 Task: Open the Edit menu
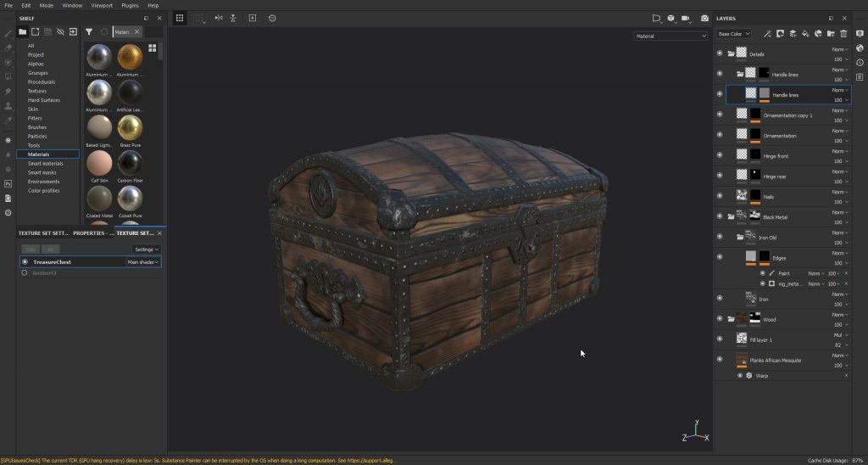(26, 5)
